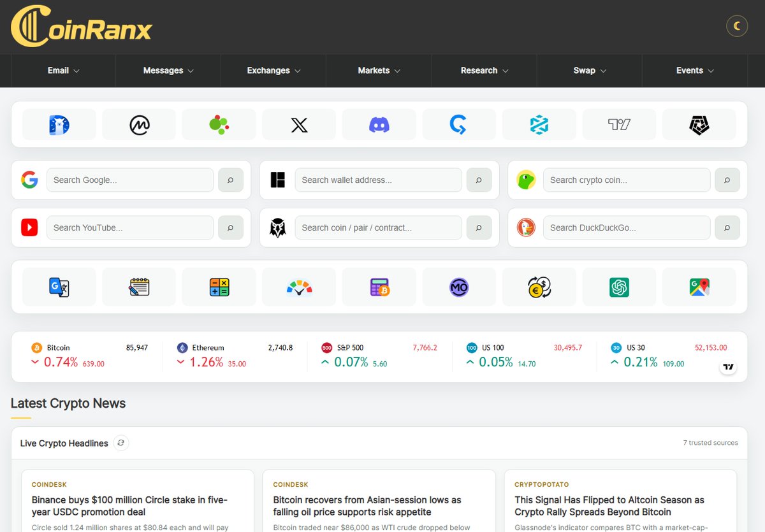
Task: Submit the DuckDuckGo search button
Action: tap(727, 227)
